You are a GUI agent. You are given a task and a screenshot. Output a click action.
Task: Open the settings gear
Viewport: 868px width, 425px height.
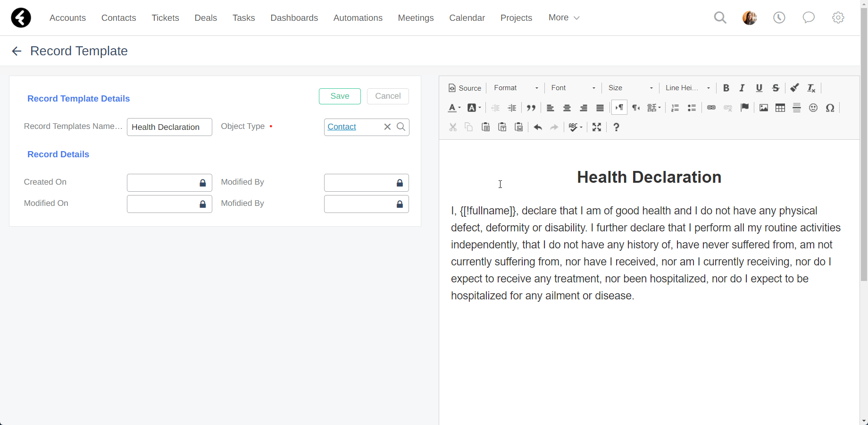(838, 17)
